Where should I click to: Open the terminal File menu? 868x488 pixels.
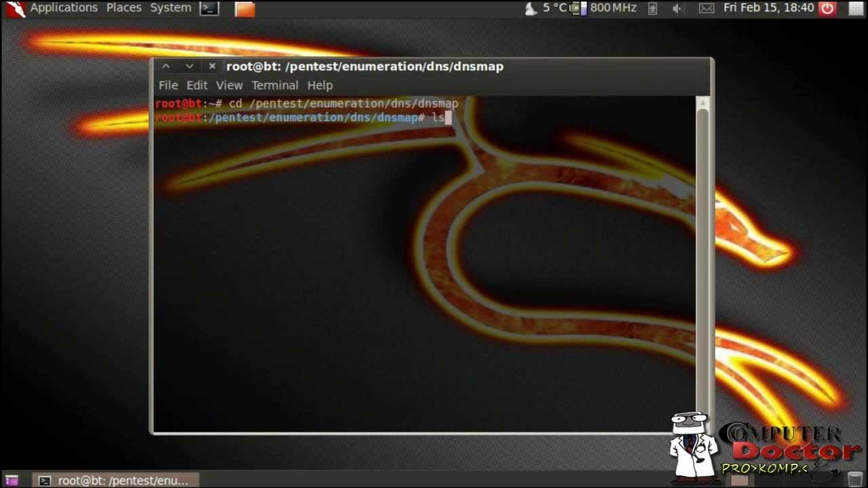(x=168, y=85)
